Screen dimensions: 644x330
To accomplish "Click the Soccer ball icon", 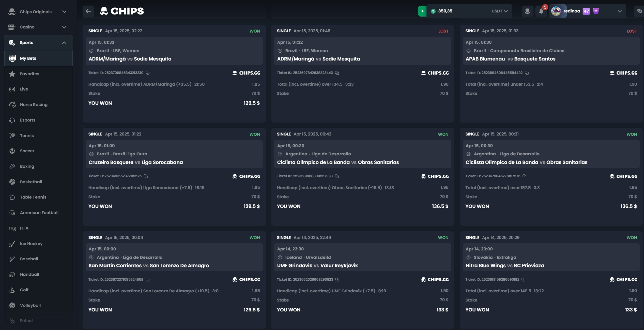I will click(12, 151).
